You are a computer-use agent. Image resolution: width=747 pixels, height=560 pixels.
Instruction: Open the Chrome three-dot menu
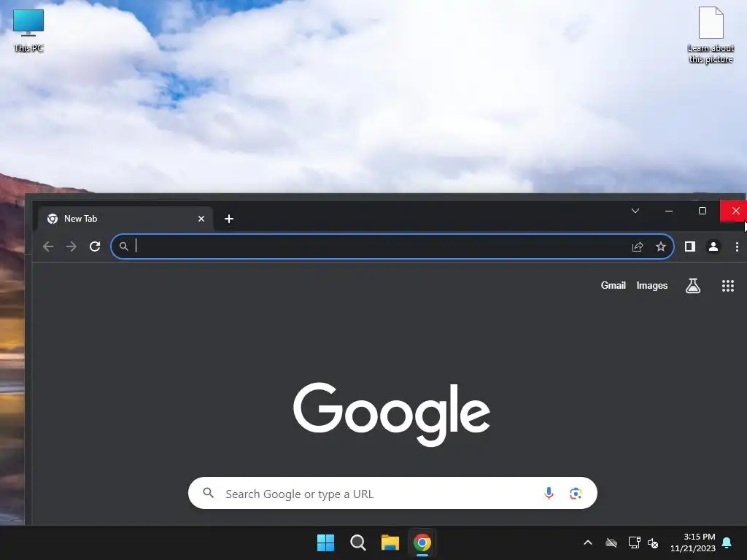tap(737, 246)
